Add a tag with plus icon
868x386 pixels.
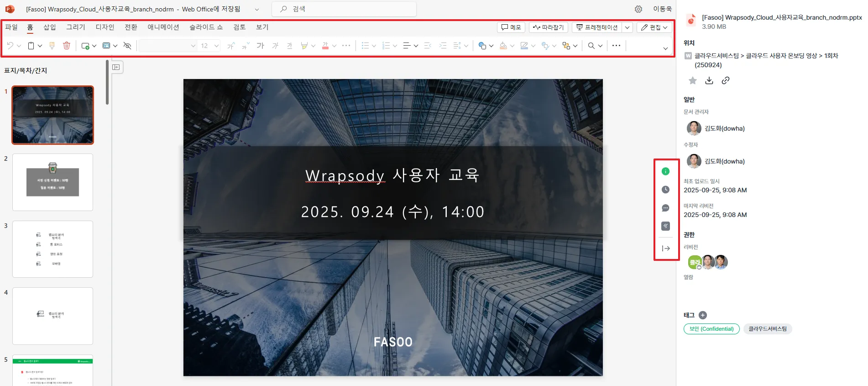(x=703, y=315)
